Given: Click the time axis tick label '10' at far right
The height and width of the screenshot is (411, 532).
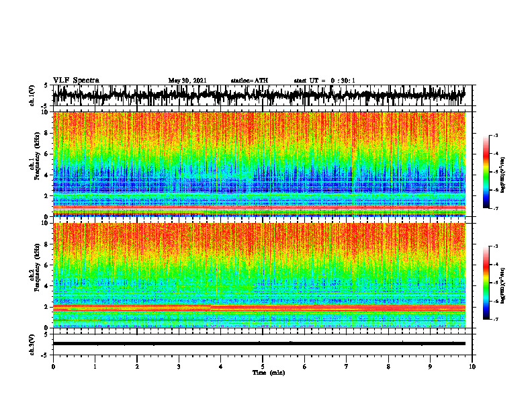Looking at the screenshot, I should (472, 367).
